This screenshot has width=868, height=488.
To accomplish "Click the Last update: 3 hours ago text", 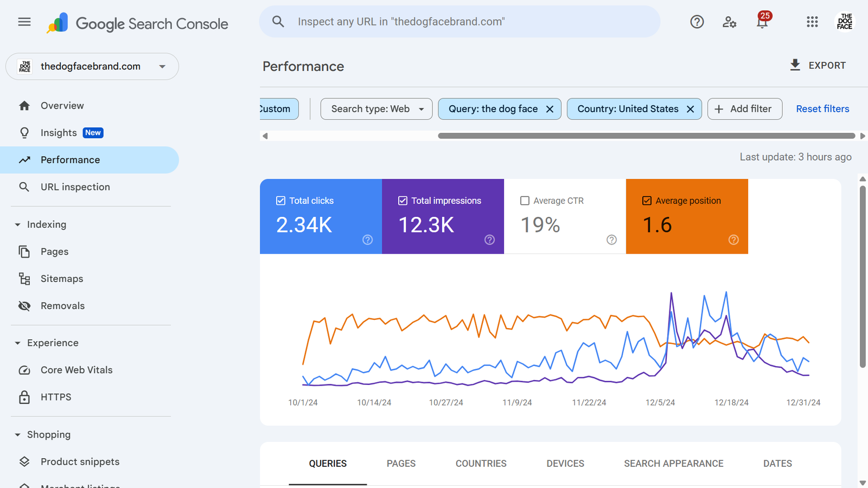I will (x=795, y=157).
